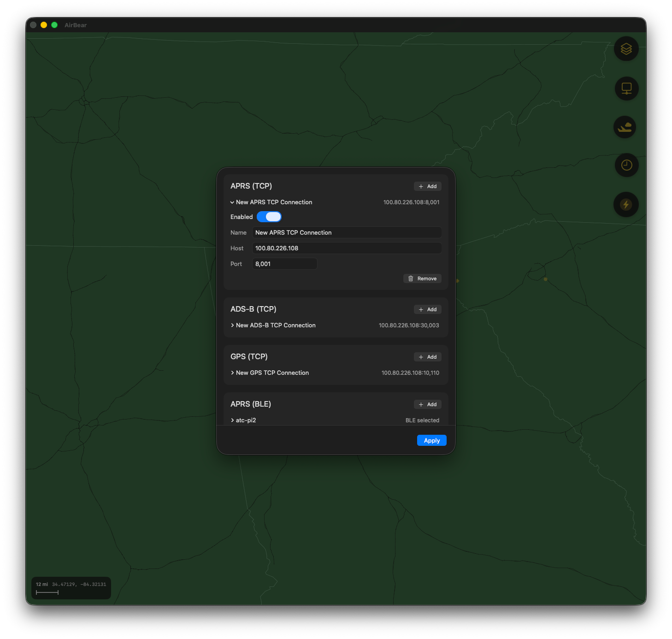Click the map scale and coordinates box
The width and height of the screenshot is (672, 639).
click(71, 588)
